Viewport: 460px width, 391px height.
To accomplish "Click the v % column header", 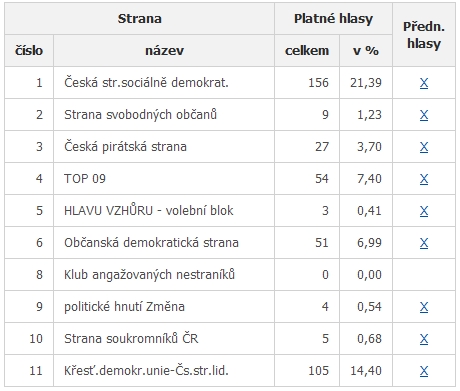I will click(x=366, y=51).
